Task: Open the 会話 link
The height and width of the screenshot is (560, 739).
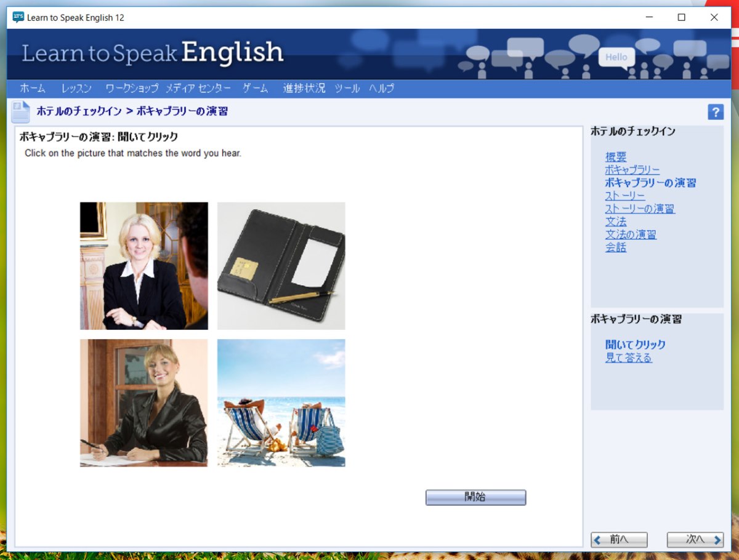Action: (x=616, y=247)
